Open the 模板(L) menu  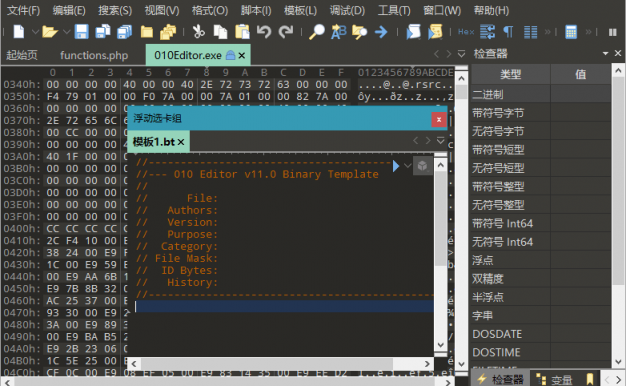300,10
